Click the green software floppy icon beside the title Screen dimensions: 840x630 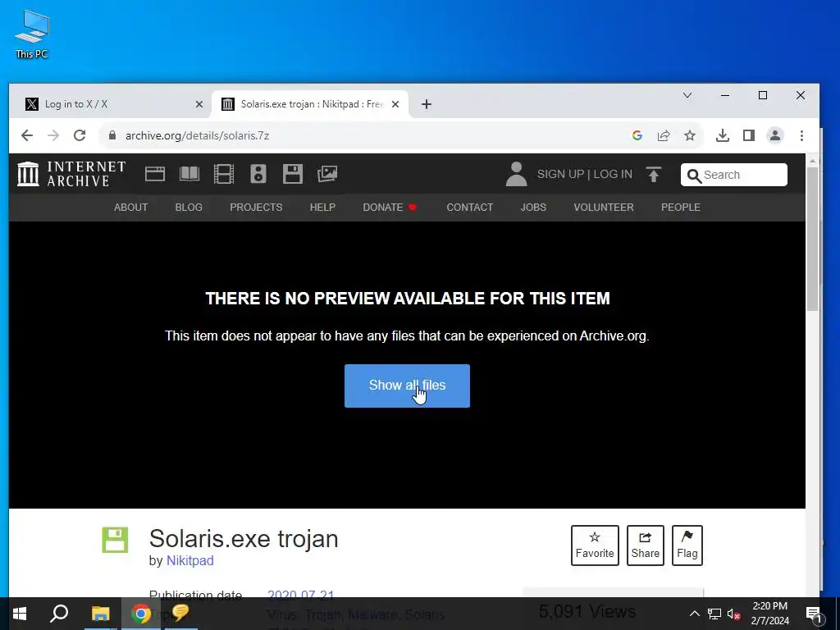click(115, 540)
